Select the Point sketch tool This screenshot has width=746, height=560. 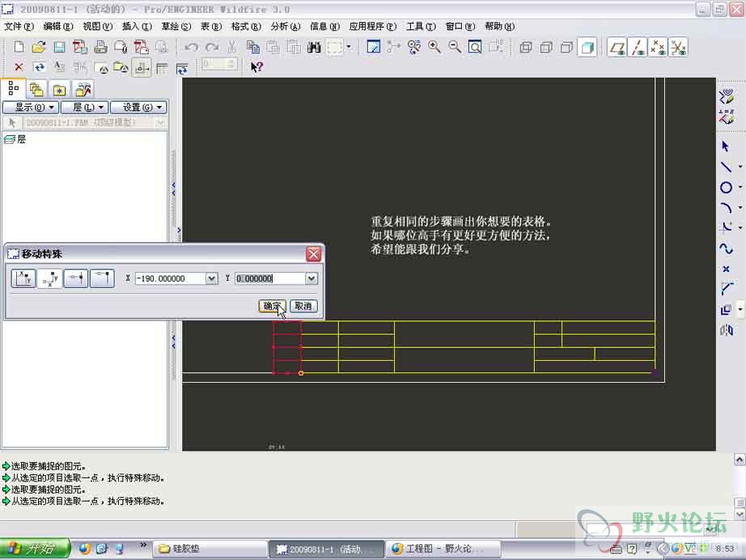tap(726, 269)
